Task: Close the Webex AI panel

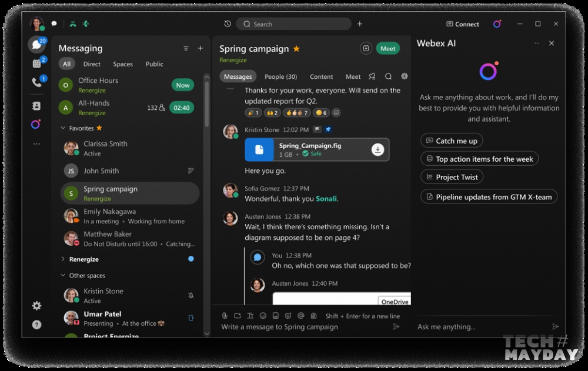Action: click(552, 43)
